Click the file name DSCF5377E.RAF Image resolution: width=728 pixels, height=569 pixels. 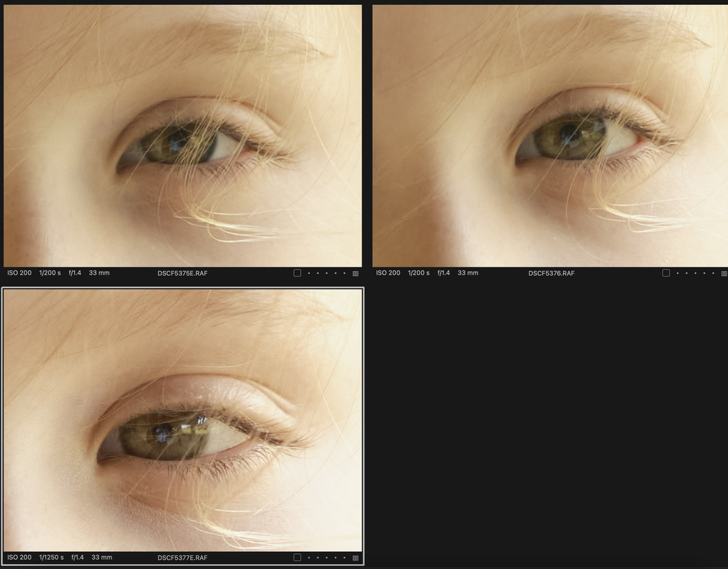(182, 558)
